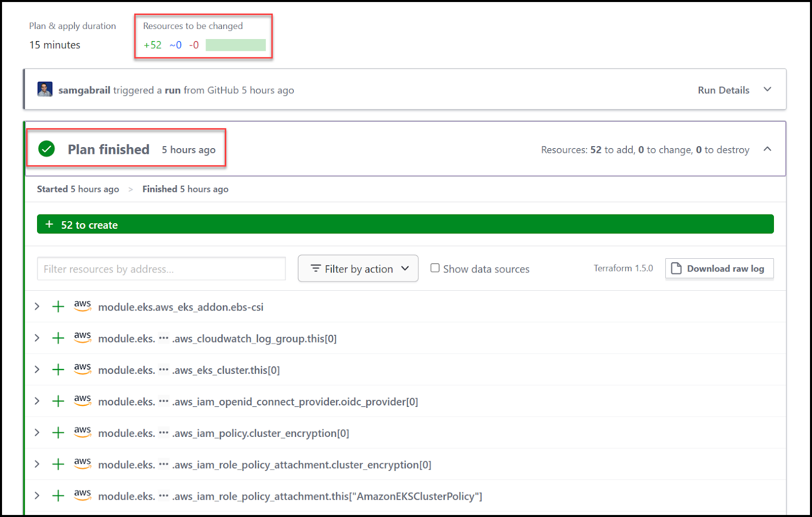Enable the Show data sources checkbox
Screen dimensions: 812x517
pos(435,268)
